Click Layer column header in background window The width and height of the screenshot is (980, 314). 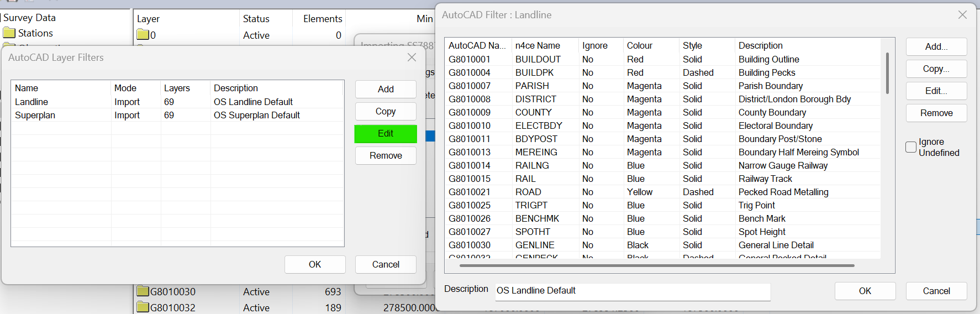click(x=148, y=19)
